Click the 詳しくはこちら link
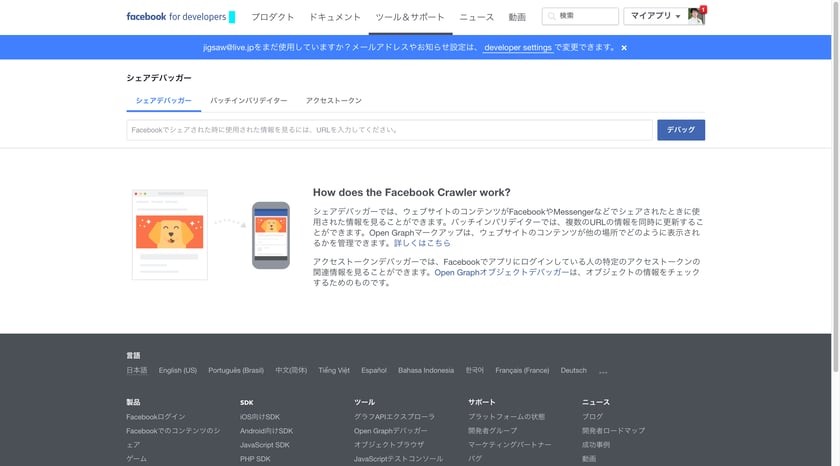The height and width of the screenshot is (466, 840). point(422,243)
